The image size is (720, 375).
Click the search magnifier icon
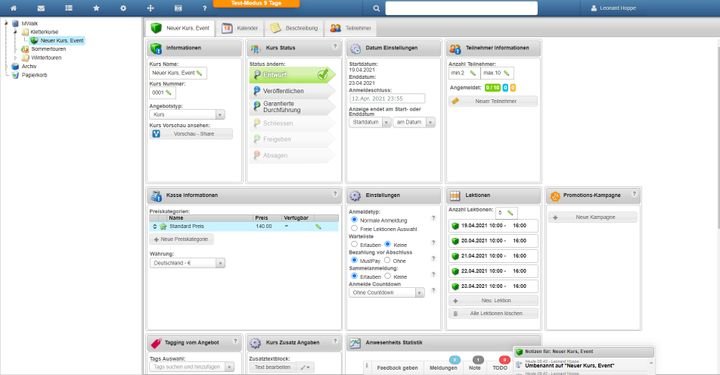[376, 8]
